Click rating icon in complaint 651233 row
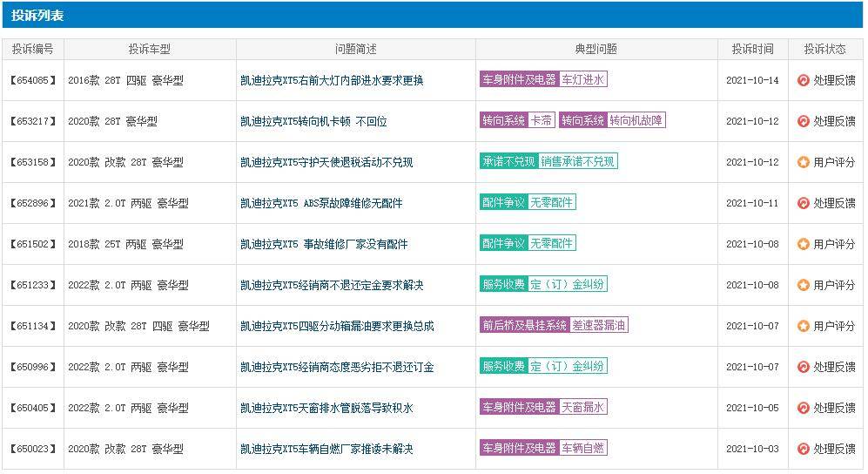This screenshot has height=474, width=868. click(803, 285)
